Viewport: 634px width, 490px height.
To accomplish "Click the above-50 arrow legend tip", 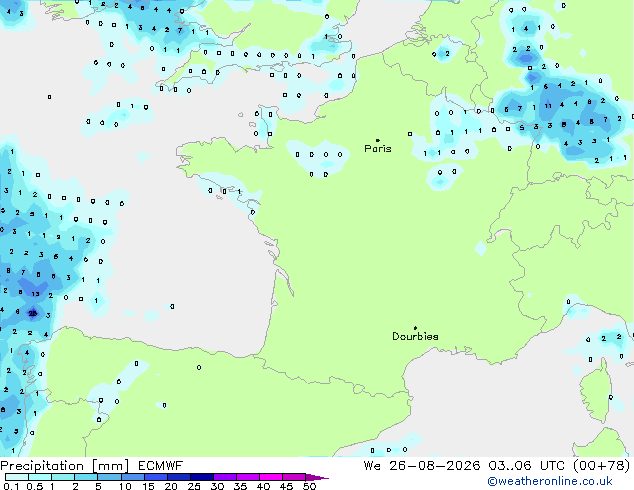I will click(x=317, y=477).
